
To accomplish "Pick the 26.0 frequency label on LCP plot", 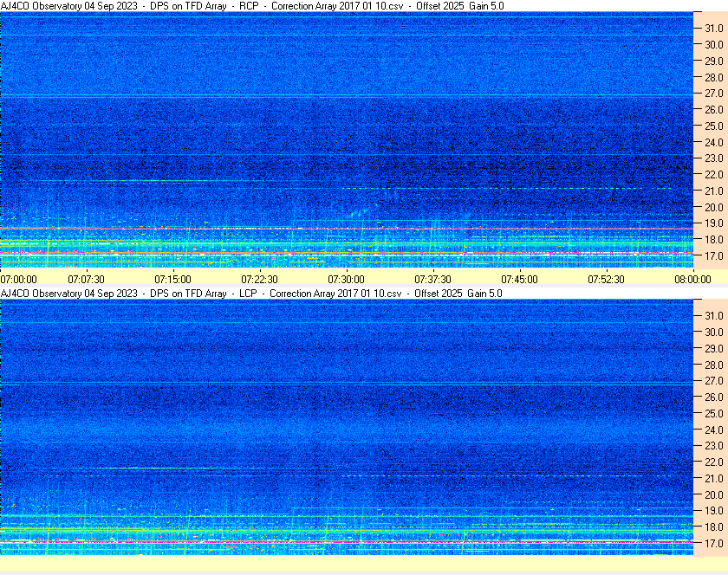I will point(714,397).
